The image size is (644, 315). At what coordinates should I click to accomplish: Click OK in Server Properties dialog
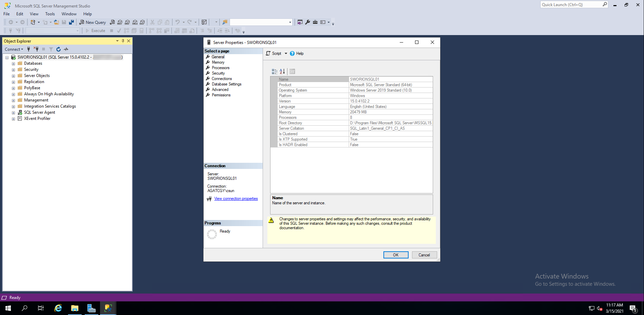396,255
